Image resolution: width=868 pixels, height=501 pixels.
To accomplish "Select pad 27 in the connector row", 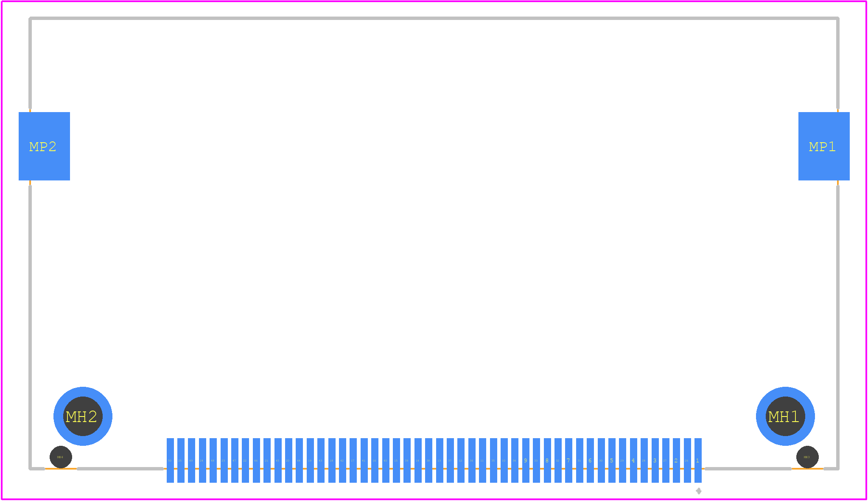I will tap(666, 460).
